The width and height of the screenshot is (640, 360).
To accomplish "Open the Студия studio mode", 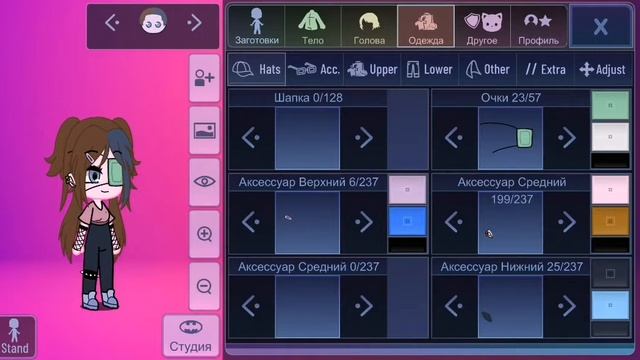I will point(191,336).
